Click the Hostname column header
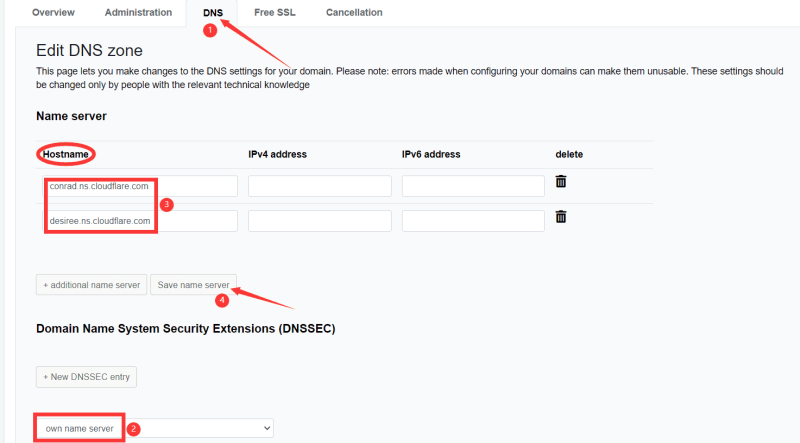The width and height of the screenshot is (800, 443). (66, 154)
